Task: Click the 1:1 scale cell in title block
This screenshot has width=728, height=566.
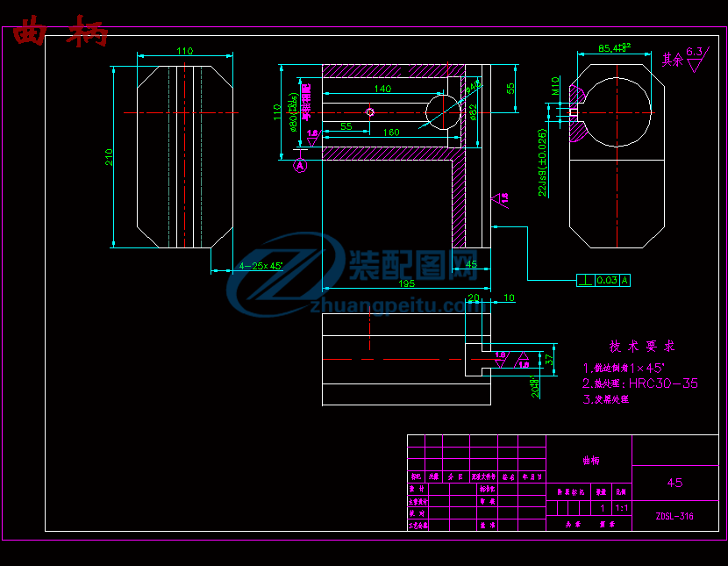Action: click(x=621, y=507)
